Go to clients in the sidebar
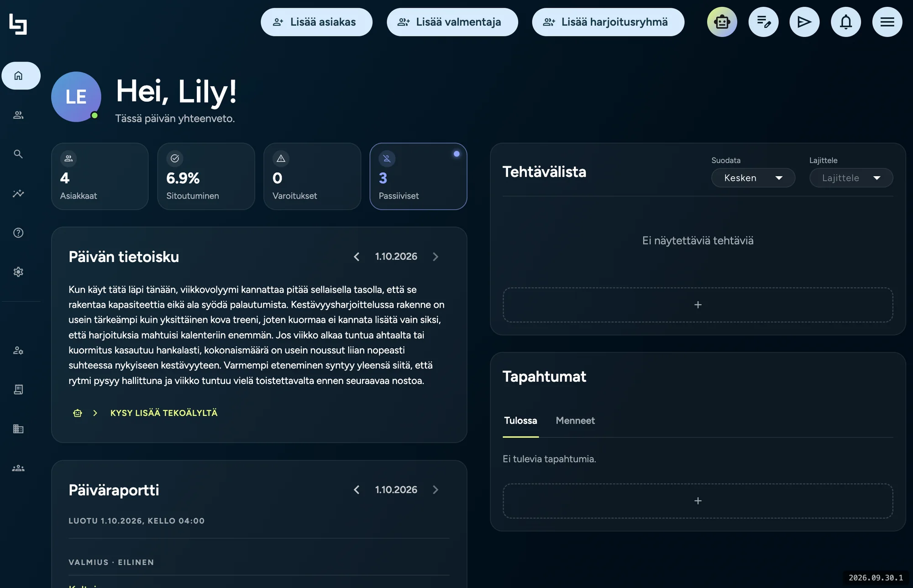The image size is (913, 588). pos(18,115)
